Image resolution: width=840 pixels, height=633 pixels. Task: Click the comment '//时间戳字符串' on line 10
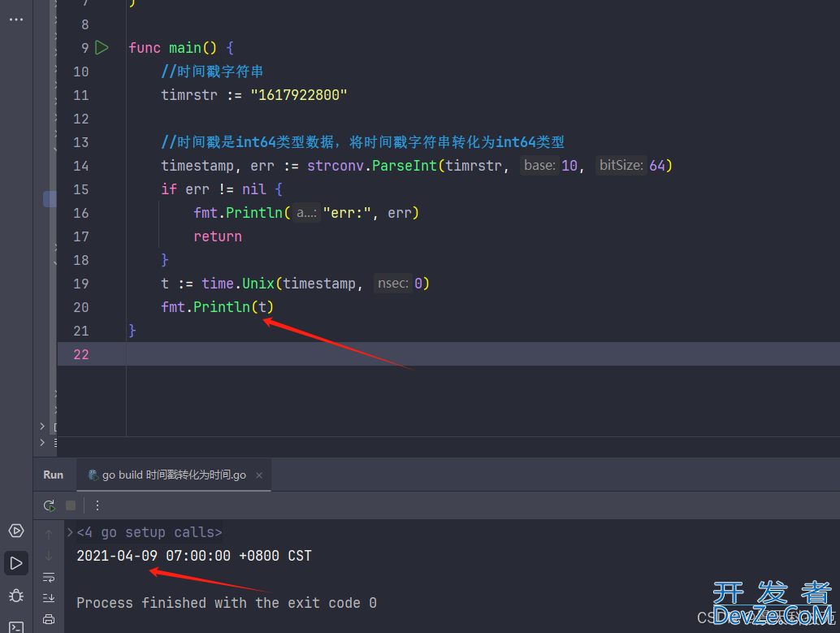click(x=212, y=72)
